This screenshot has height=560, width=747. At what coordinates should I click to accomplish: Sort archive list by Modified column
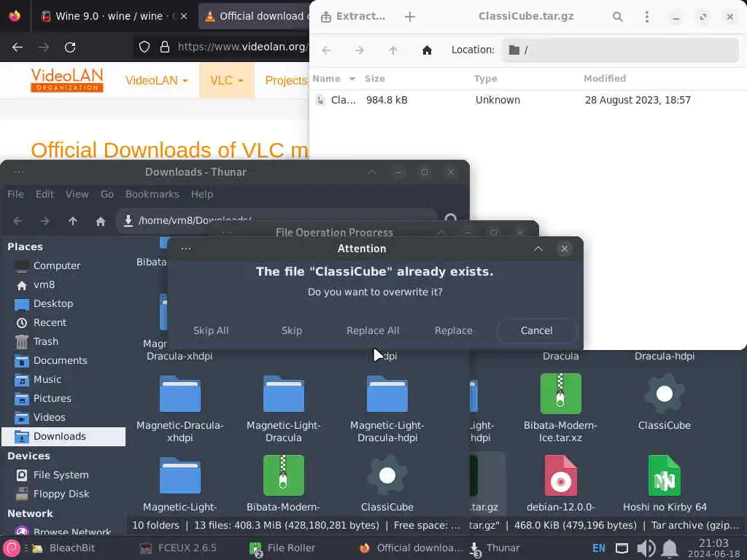(605, 79)
